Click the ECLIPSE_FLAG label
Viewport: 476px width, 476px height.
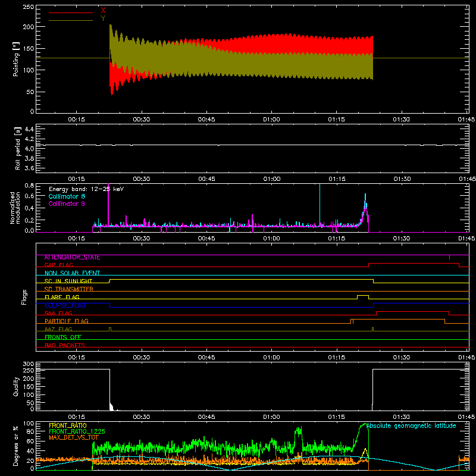pyautogui.click(x=65, y=305)
